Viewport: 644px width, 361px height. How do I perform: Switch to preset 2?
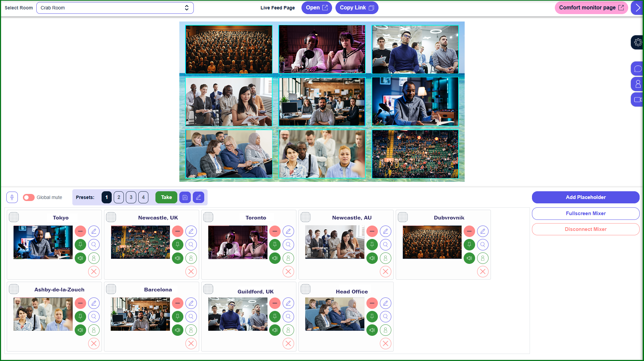point(119,197)
